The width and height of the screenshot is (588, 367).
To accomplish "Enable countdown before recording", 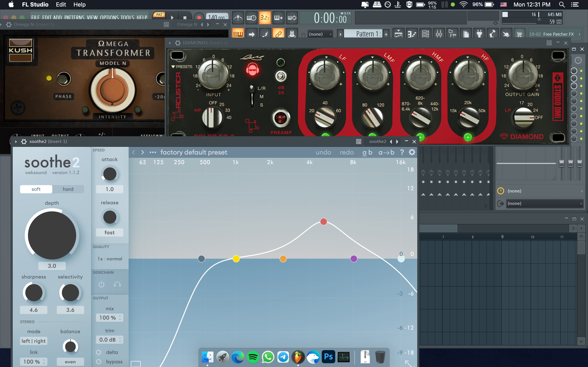I will 265,18.
